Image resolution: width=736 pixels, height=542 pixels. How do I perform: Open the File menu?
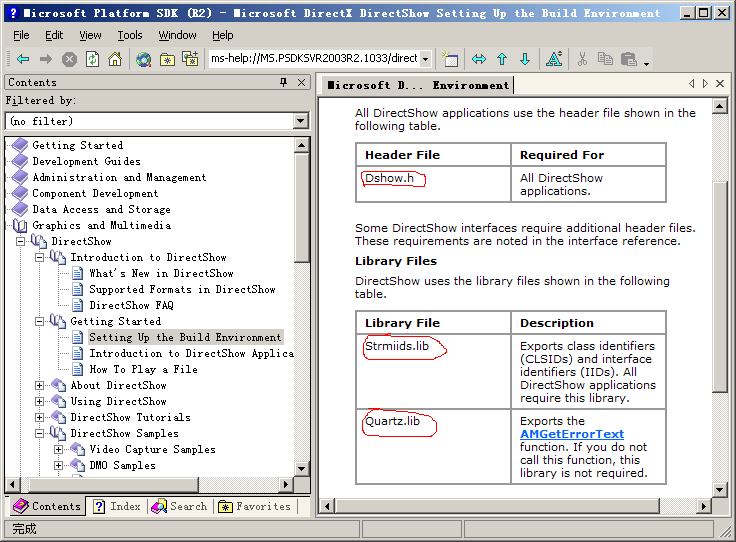[21, 35]
